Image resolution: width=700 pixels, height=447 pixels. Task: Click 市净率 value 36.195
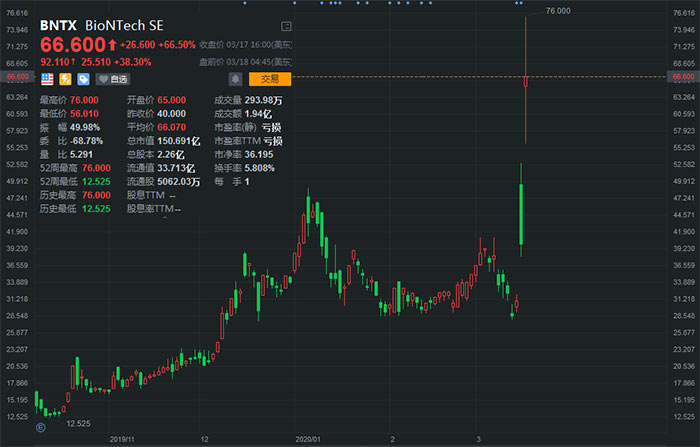click(x=259, y=155)
